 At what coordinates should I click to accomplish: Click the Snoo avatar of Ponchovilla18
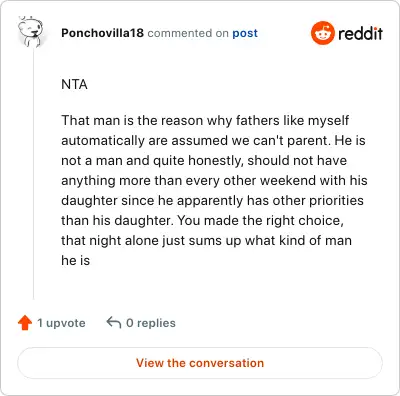(x=30, y=32)
